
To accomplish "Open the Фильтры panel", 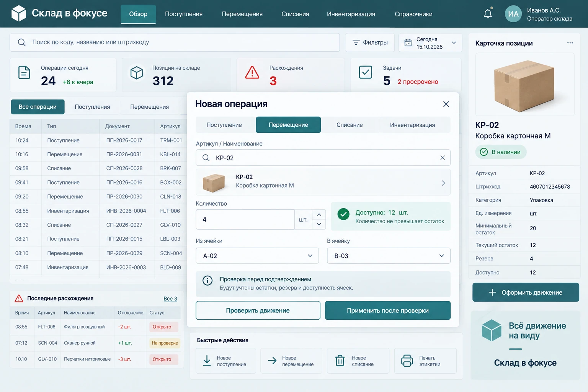I will pyautogui.click(x=370, y=42).
